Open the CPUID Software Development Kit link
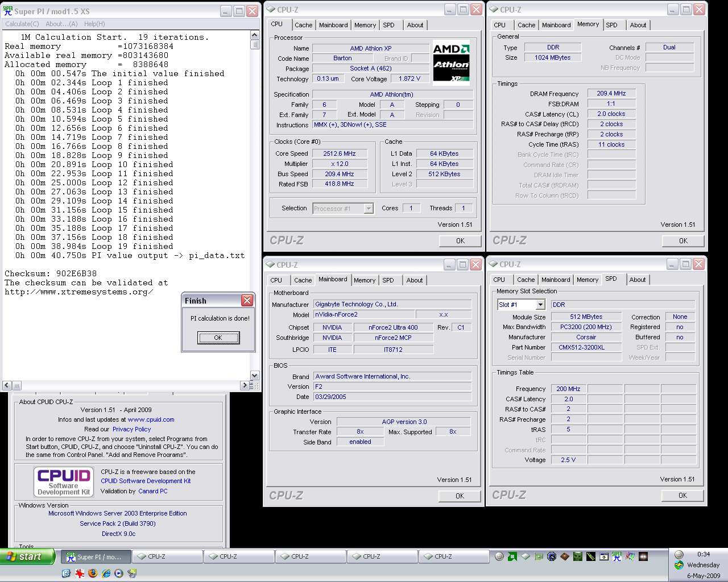 pyautogui.click(x=146, y=481)
